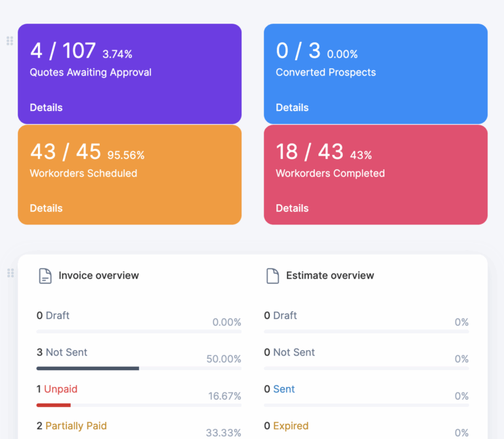View Details on Workorders Scheduled card

46,208
